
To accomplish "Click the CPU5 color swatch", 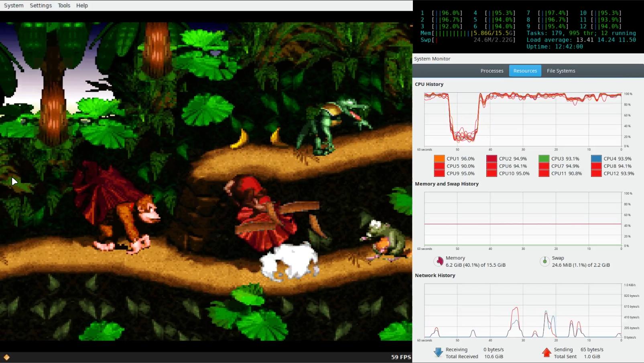I will point(439,166).
